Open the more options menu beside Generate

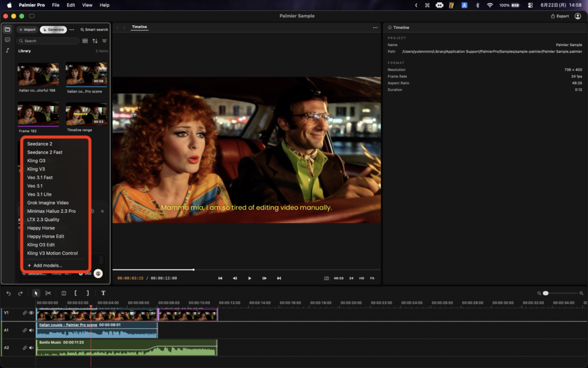[72, 30]
